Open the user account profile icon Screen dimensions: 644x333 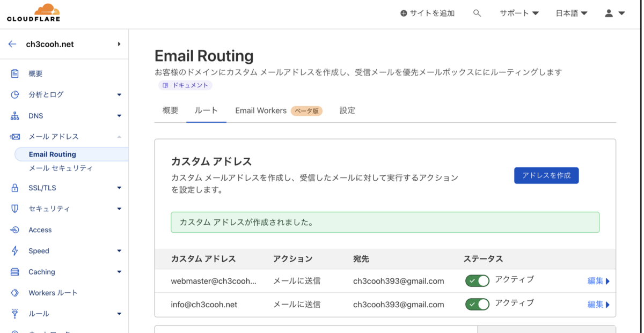click(x=609, y=13)
